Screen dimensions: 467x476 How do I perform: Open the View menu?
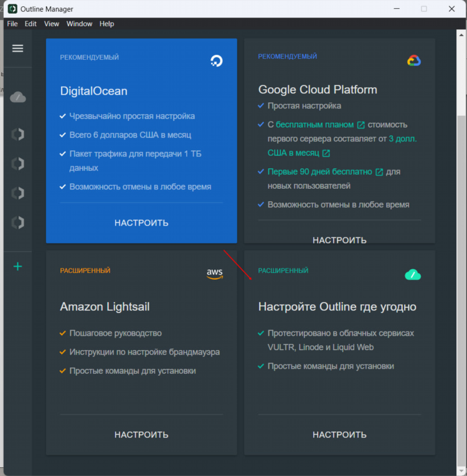point(52,24)
